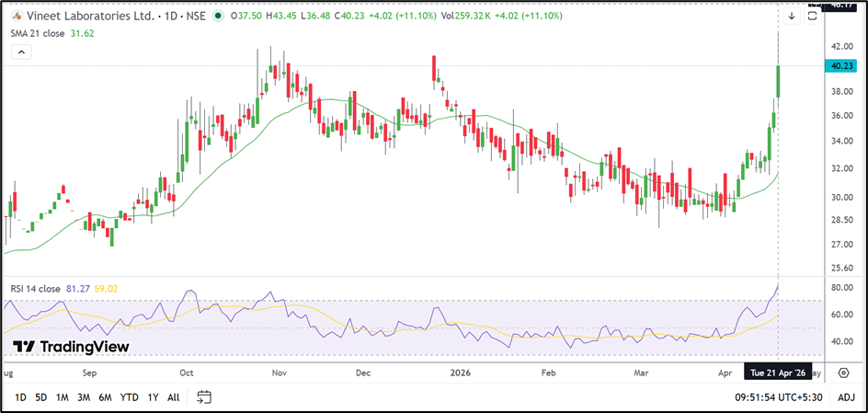This screenshot has width=868, height=413.
Task: Switch to the 3M time range
Action: pyautogui.click(x=84, y=397)
